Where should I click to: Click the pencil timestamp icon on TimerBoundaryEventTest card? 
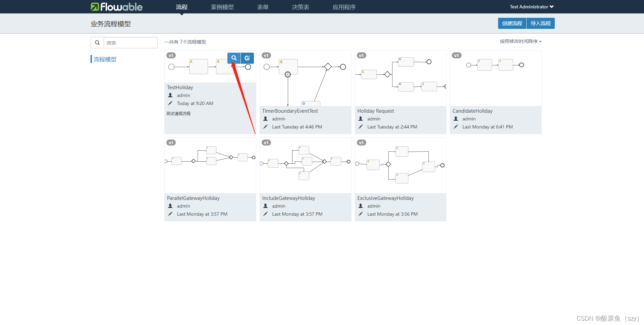point(265,127)
